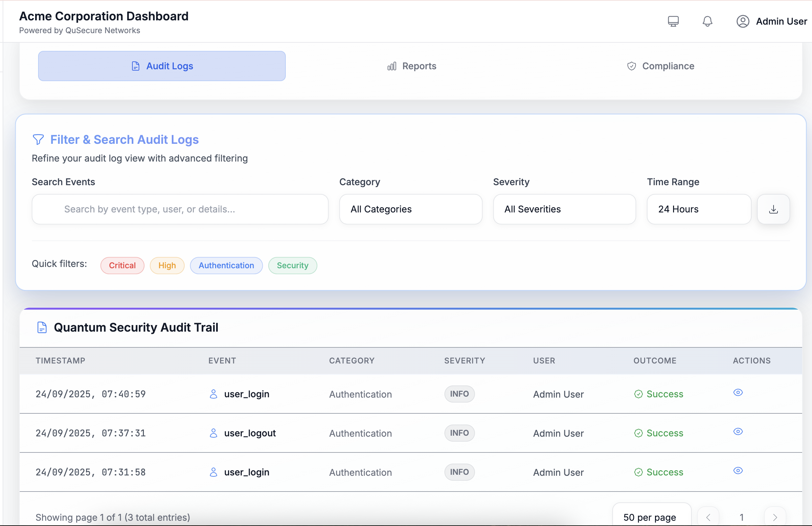
Task: Click the user icon for 07:40:59 user_login
Action: tap(213, 394)
